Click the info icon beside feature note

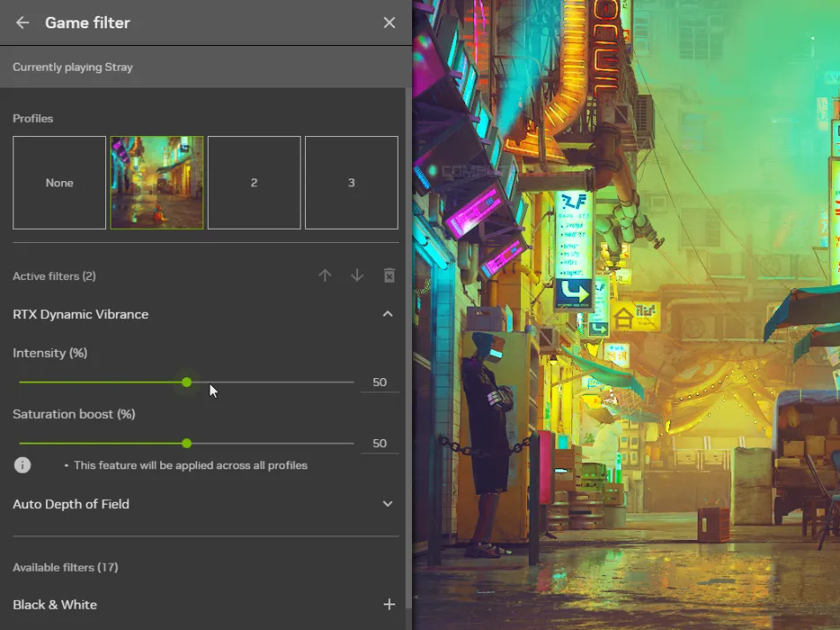pos(22,465)
